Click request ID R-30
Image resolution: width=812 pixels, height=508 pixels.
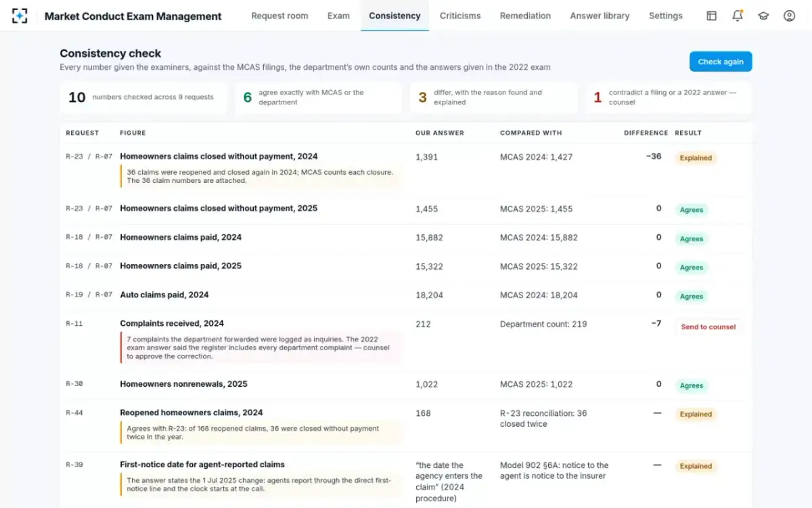(74, 384)
